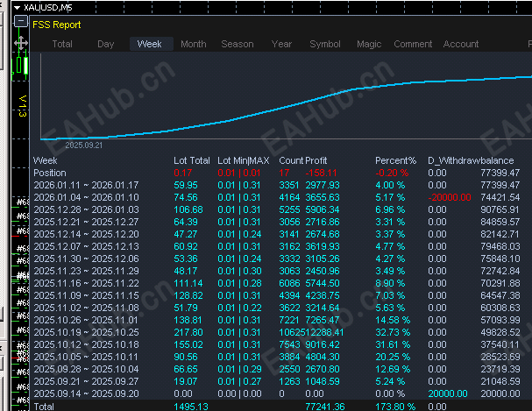Select week row 2026.01.04 ~ 2026.01.10
Viewport: 532px width, 411px height.
tap(86, 197)
